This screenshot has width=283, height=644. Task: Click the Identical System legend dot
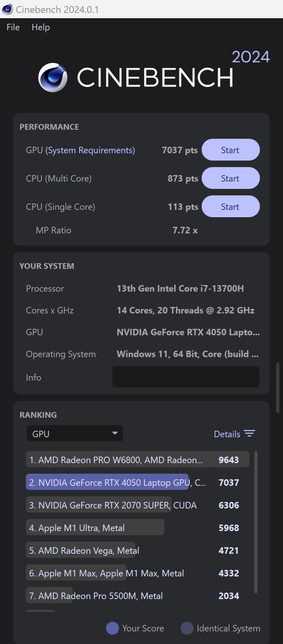(187, 628)
